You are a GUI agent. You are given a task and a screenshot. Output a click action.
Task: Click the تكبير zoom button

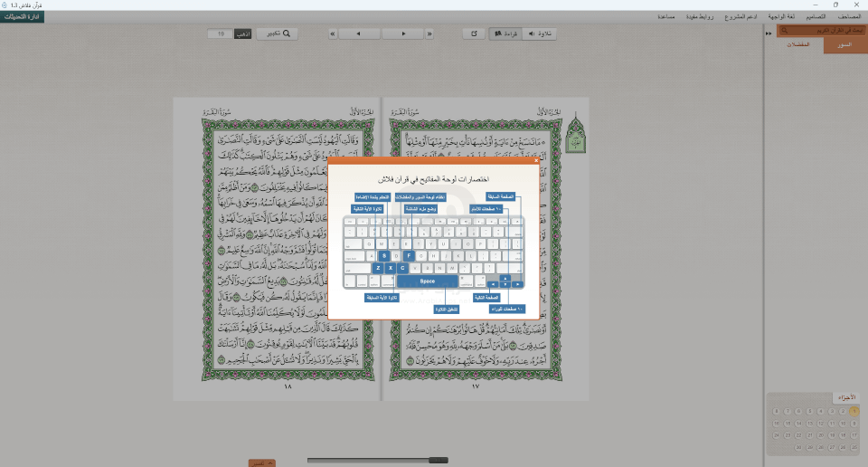[x=278, y=33]
